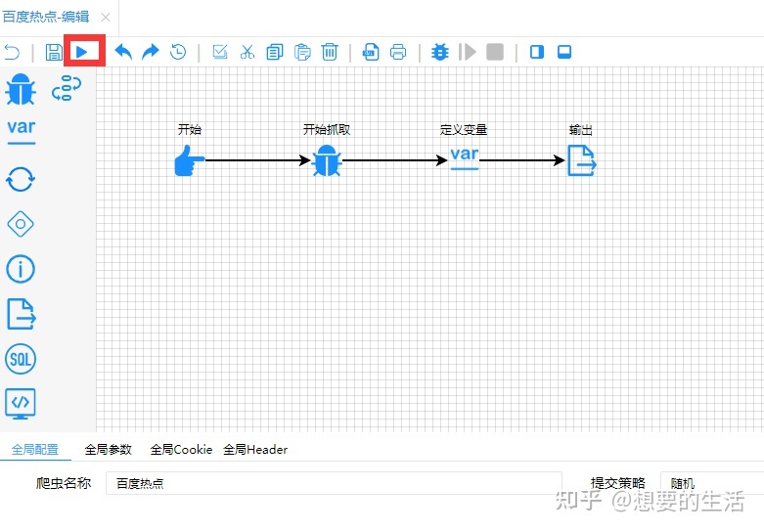Open the history versions clock icon

(x=178, y=52)
